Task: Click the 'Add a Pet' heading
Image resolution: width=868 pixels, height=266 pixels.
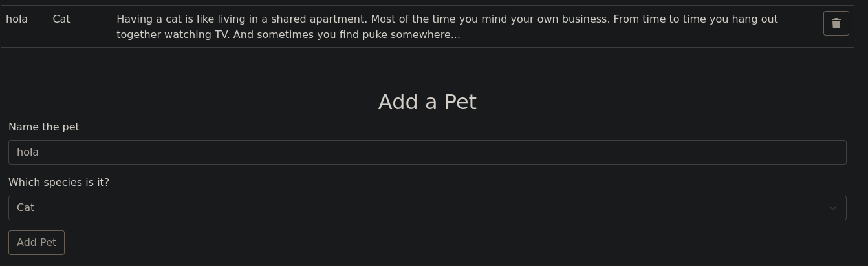Action: [427, 102]
